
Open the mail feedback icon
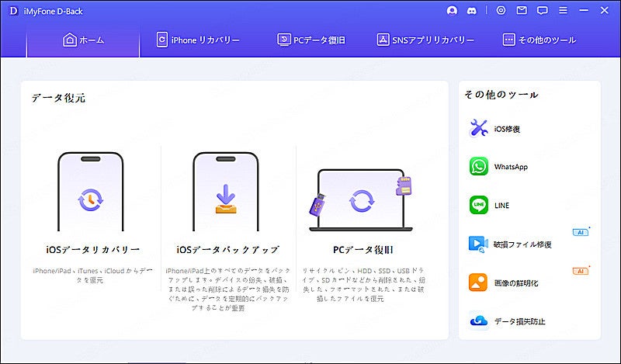point(522,11)
